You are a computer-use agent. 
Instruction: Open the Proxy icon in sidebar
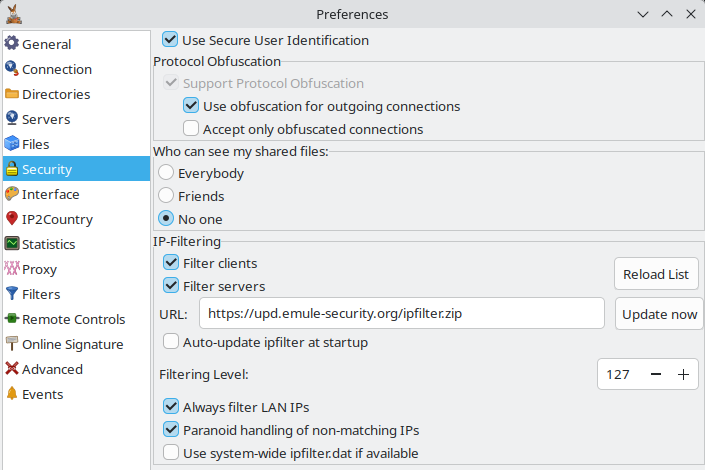[12, 269]
